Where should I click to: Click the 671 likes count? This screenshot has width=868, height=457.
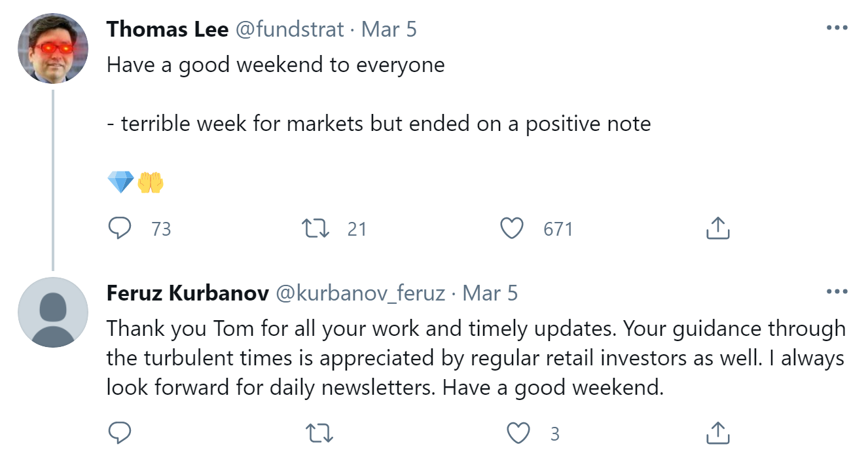tap(558, 229)
